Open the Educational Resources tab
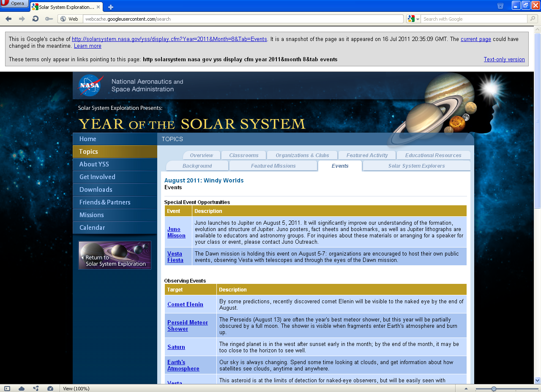Image resolution: width=541 pixels, height=392 pixels. [433, 155]
